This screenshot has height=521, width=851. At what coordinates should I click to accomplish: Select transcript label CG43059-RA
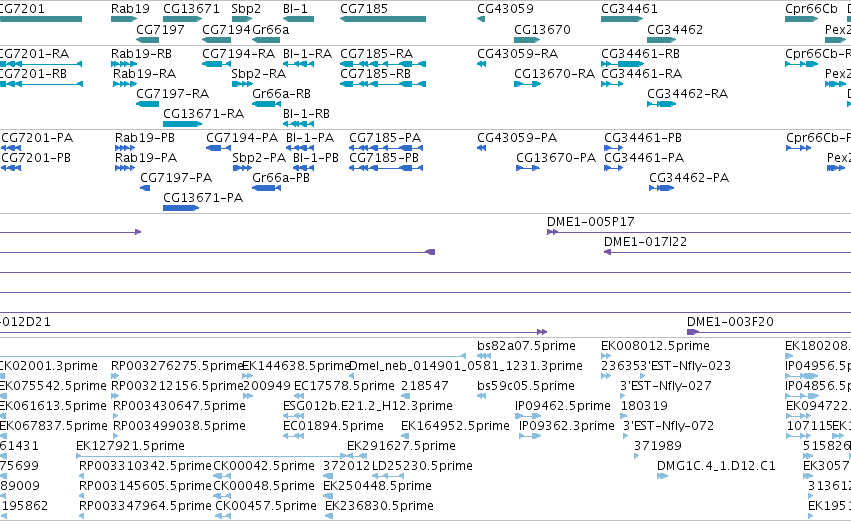pyautogui.click(x=517, y=54)
